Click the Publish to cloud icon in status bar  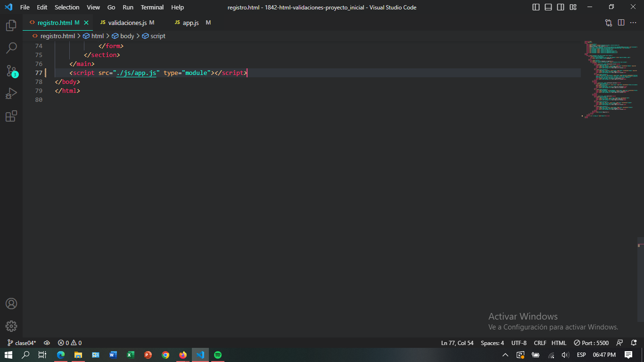tap(47, 343)
